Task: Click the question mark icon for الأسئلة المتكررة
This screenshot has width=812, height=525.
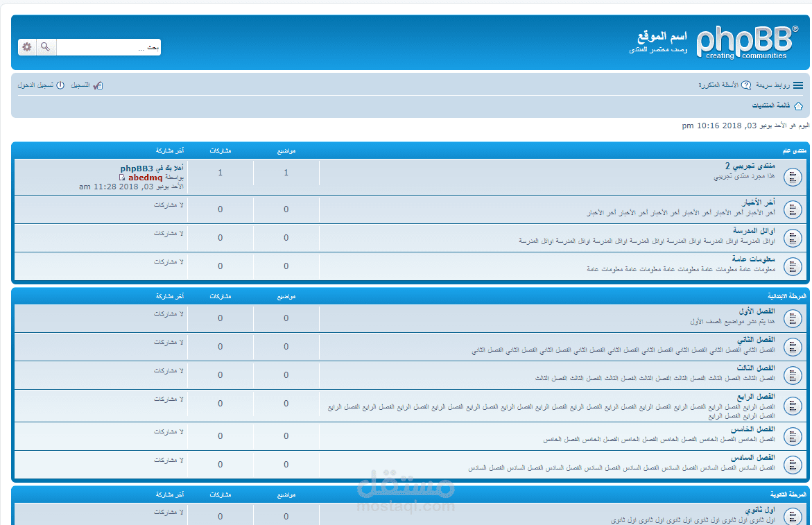Action: 745,85
